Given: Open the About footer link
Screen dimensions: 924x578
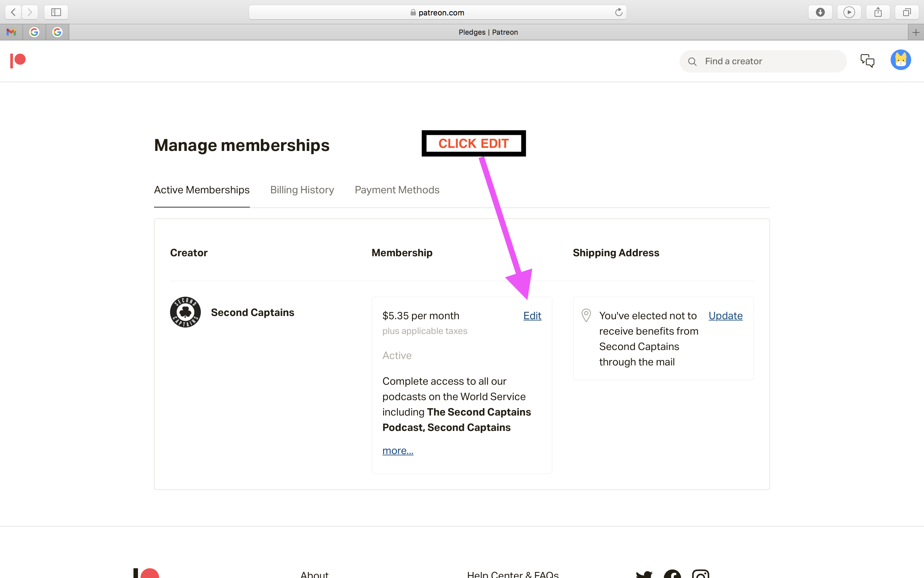Looking at the screenshot, I should pyautogui.click(x=314, y=574).
